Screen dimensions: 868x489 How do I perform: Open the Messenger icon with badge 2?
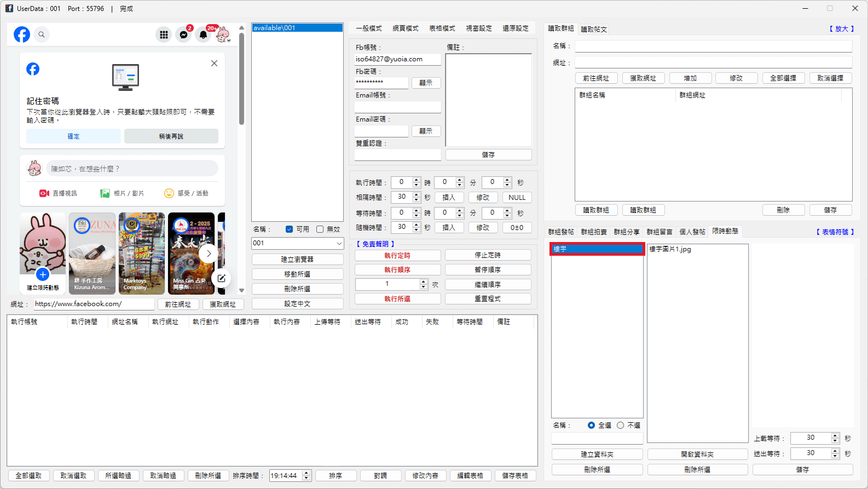tap(184, 34)
